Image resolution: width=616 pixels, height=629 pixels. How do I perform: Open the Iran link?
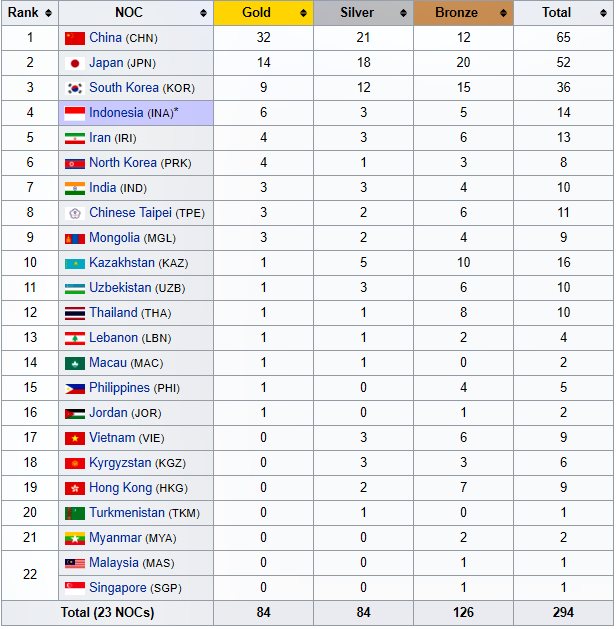pos(100,138)
